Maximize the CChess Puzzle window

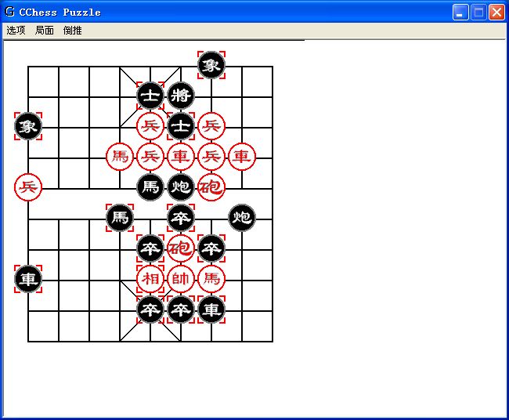click(x=478, y=12)
